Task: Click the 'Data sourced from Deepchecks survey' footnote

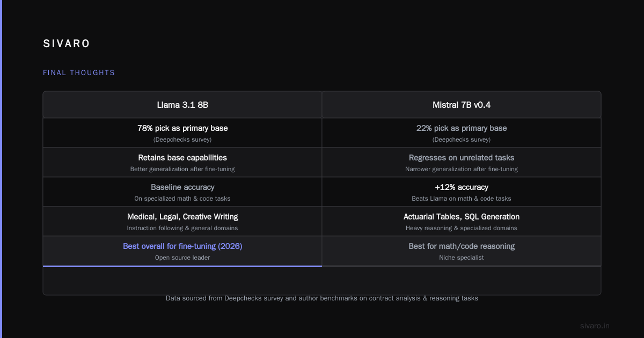Action: tap(322, 298)
